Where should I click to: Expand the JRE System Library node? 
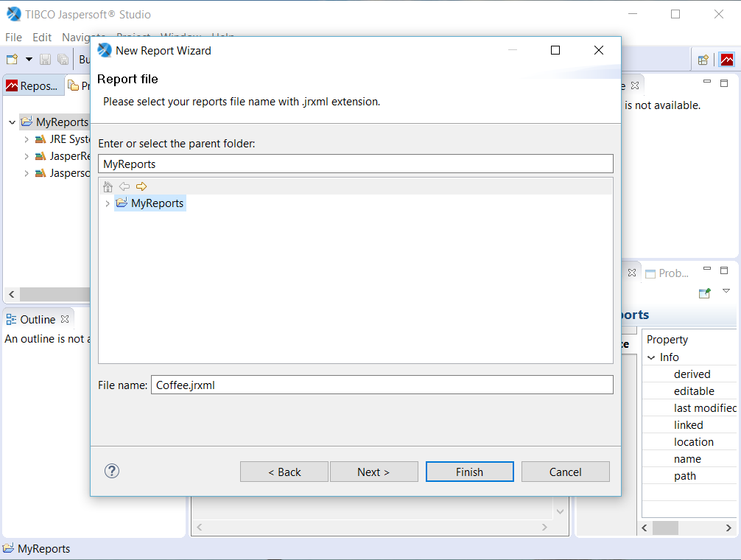[x=27, y=139]
